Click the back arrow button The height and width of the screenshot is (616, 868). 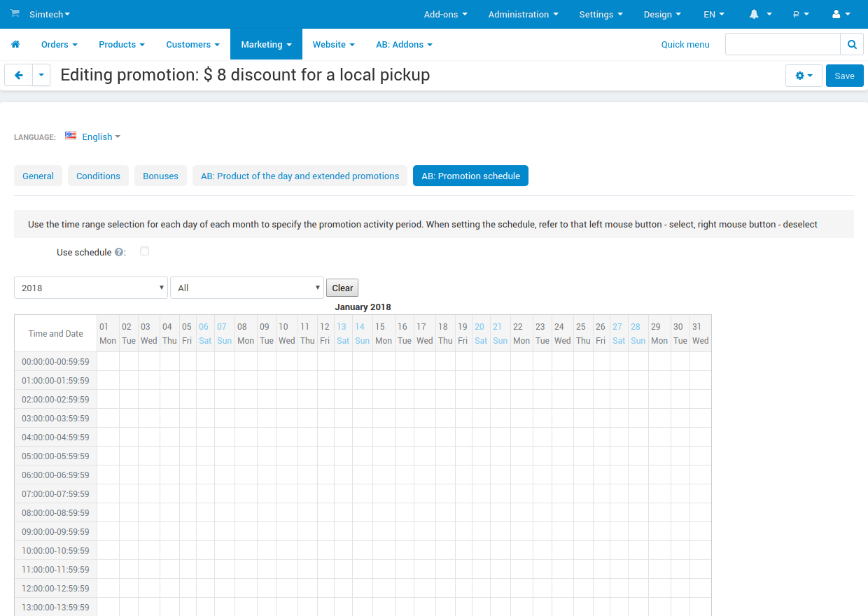(x=19, y=76)
